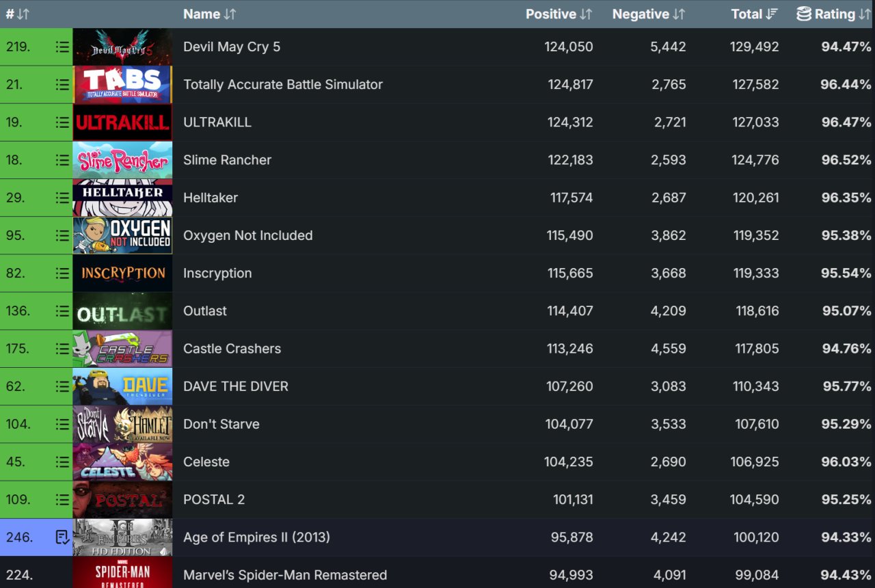
Task: Click sort arrows next to Positive header
Action: tap(586, 14)
